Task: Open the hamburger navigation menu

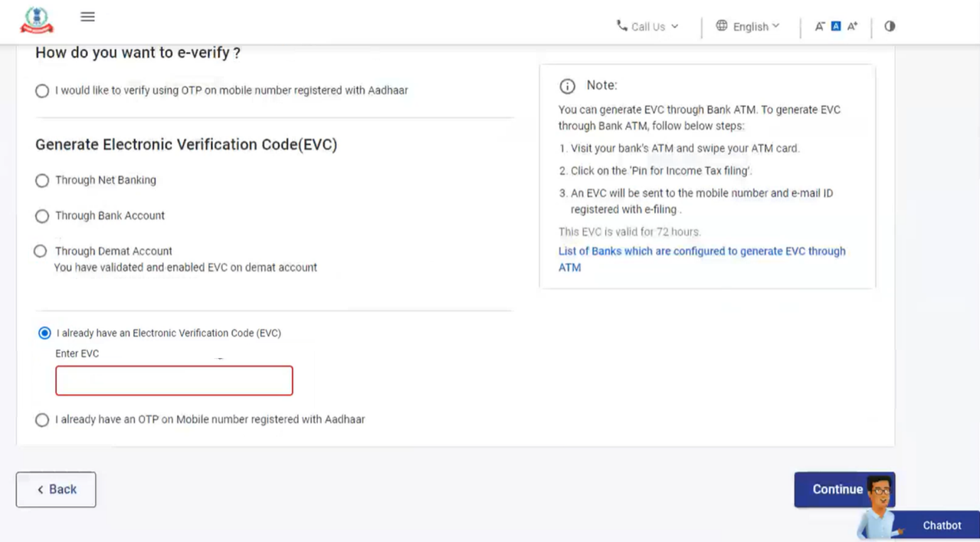Action: 87,17
